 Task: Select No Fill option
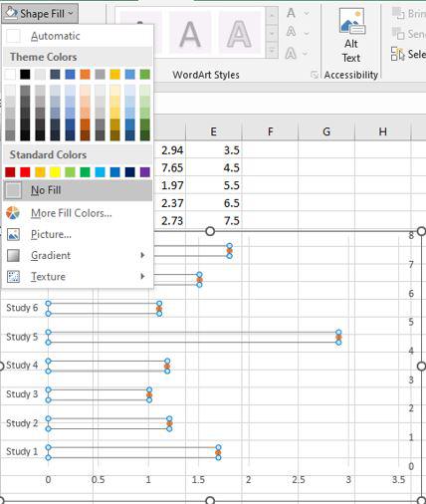78,190
